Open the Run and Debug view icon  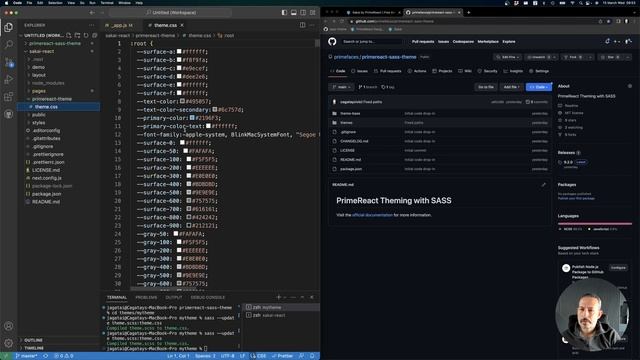click(x=9, y=80)
